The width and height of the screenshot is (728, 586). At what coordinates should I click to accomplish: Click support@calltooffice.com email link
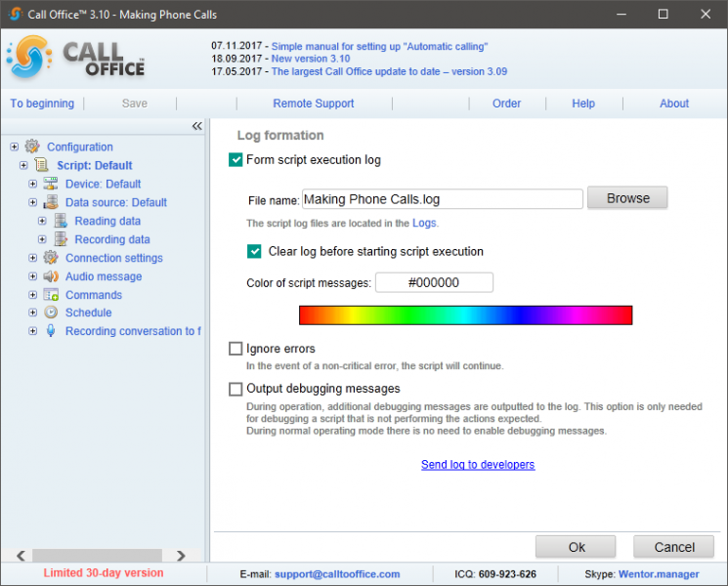point(337,574)
